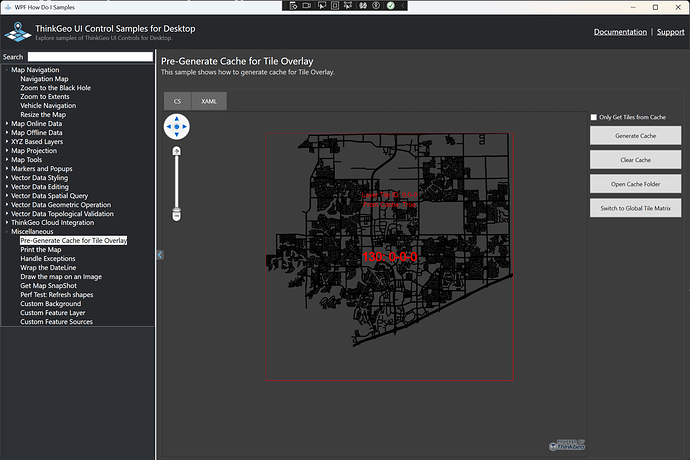Collapse the debug toolbar with chevron arrow

[403, 6]
